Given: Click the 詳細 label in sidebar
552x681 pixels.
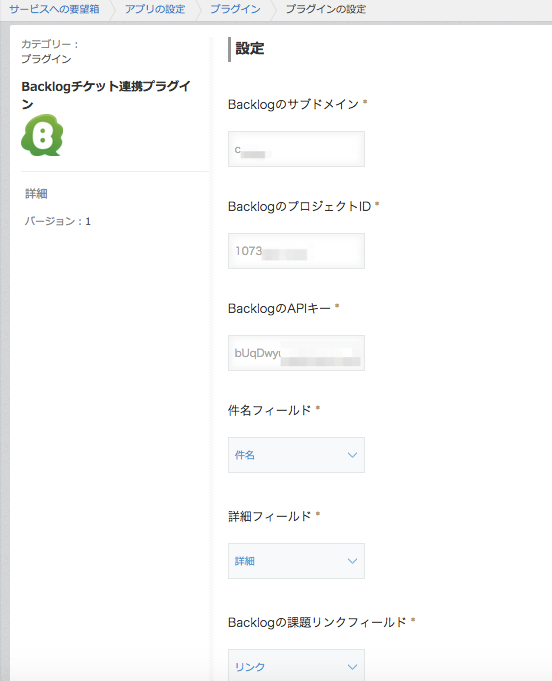Looking at the screenshot, I should pos(36,194).
